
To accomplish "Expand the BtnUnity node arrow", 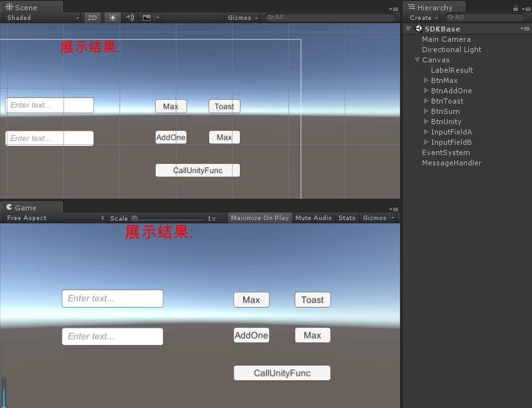I will 426,122.
